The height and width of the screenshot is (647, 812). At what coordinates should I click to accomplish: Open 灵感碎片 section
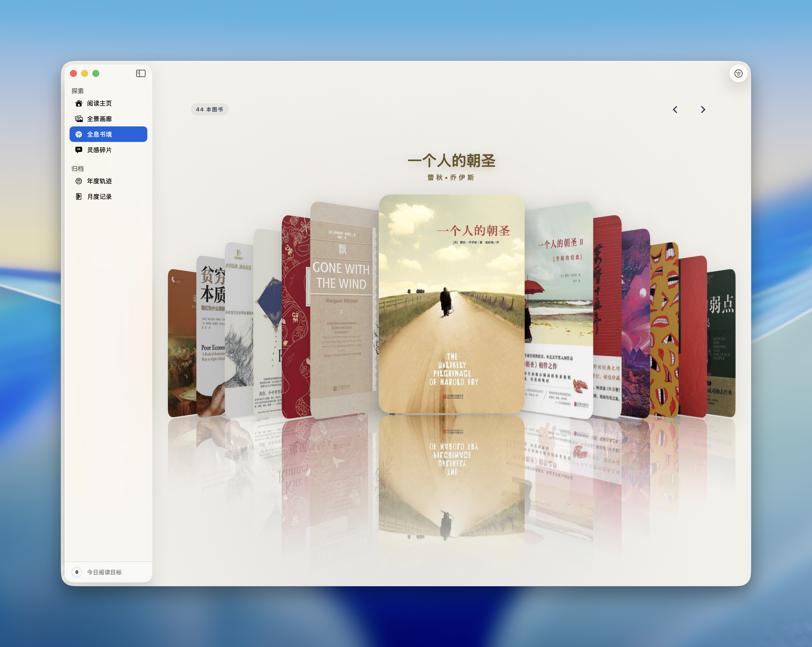pyautogui.click(x=108, y=150)
